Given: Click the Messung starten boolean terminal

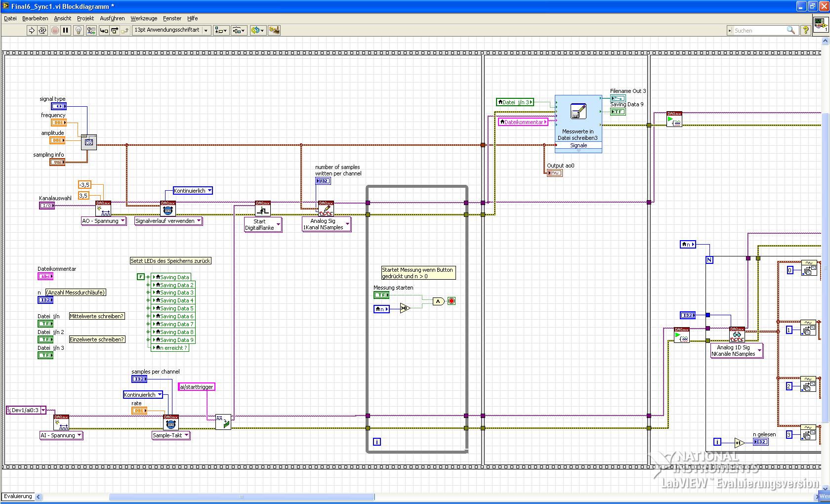Looking at the screenshot, I should (381, 295).
